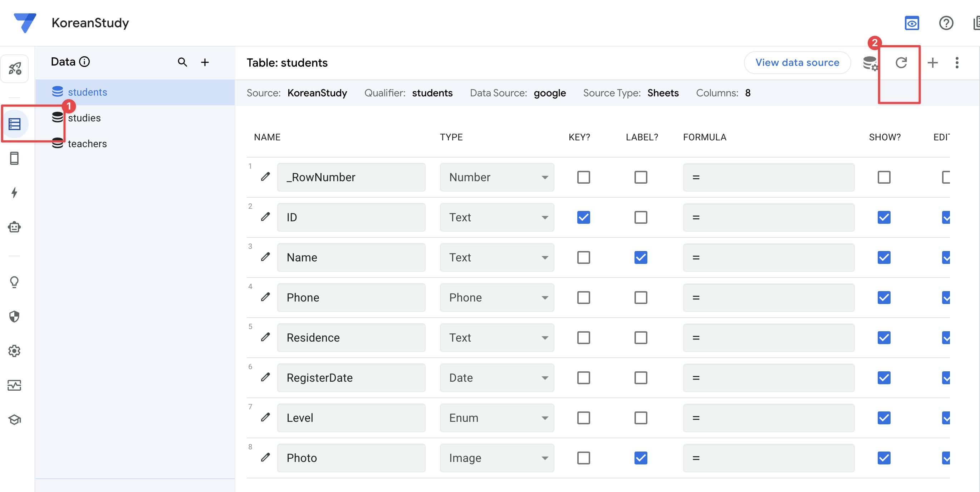Click the Actions lightning bolt icon
980x492 pixels.
[14, 193]
